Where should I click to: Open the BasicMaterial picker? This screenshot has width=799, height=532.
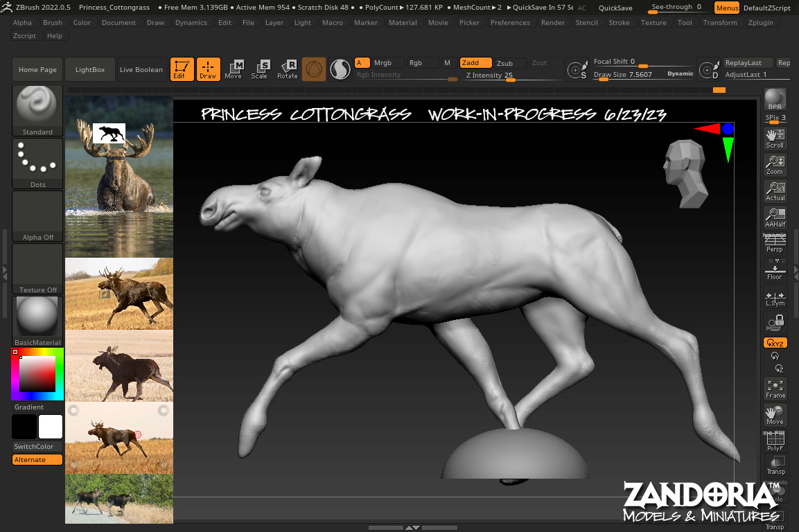(37, 321)
